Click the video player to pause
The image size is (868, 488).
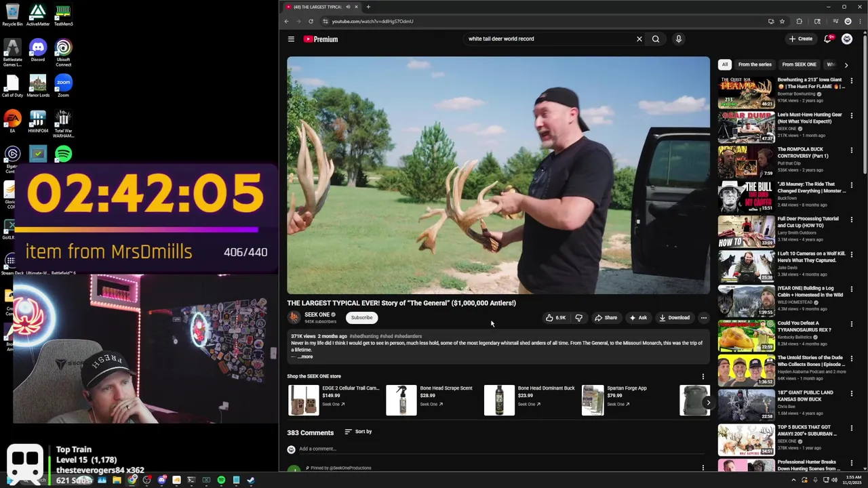pos(498,175)
